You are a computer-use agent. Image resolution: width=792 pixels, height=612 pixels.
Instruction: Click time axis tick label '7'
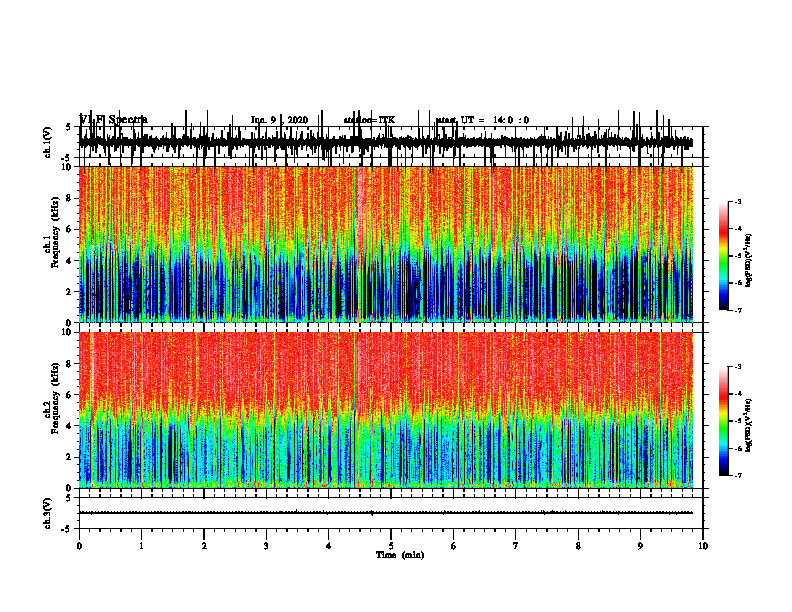point(516,546)
